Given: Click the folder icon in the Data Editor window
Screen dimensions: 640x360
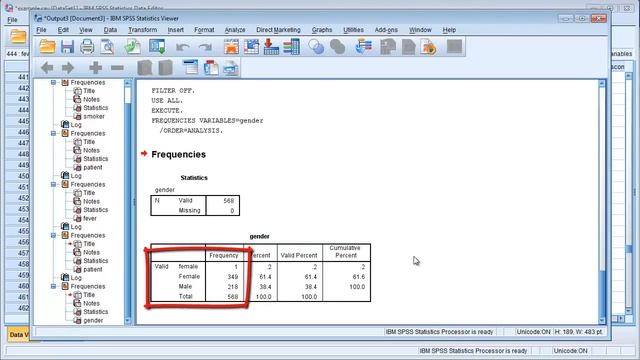Looking at the screenshot, I should [x=18, y=36].
